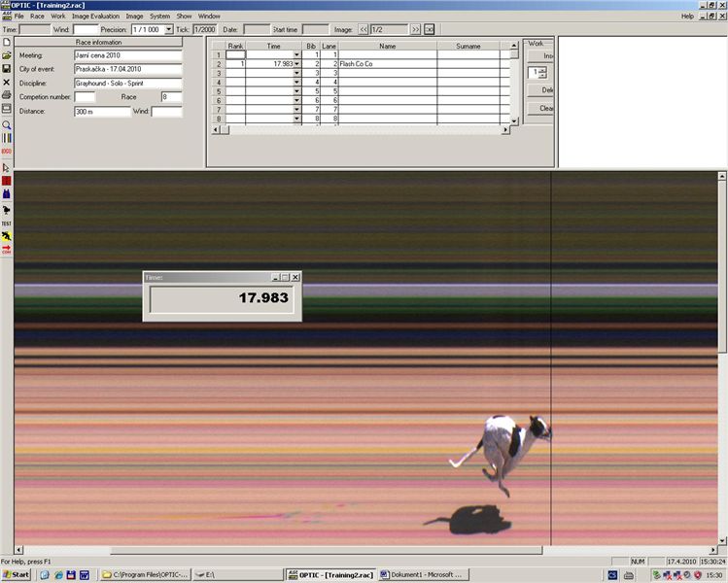This screenshot has width=728, height=583.
Task: Click the Flash Co Co name cell
Action: pos(387,63)
